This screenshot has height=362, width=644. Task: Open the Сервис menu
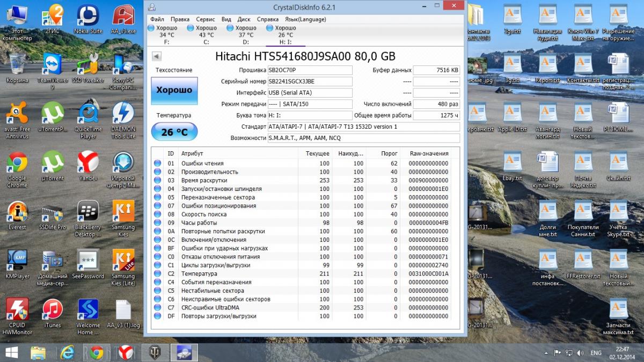(206, 19)
